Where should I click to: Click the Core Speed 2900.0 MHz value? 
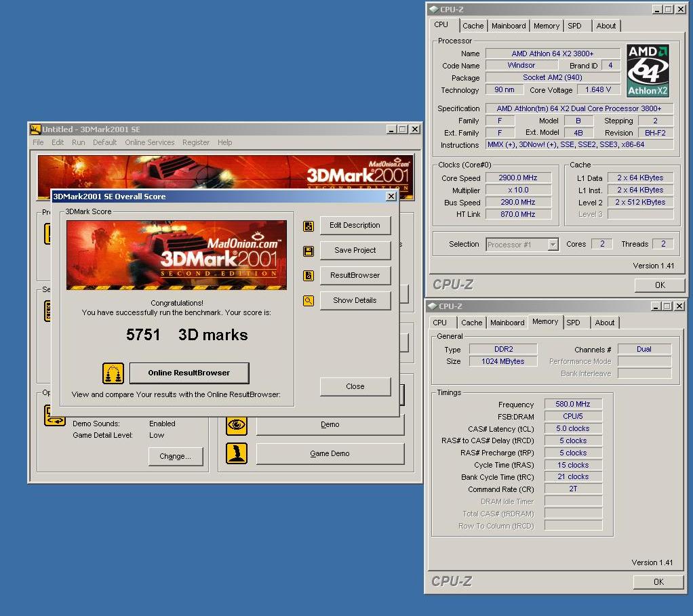(518, 178)
